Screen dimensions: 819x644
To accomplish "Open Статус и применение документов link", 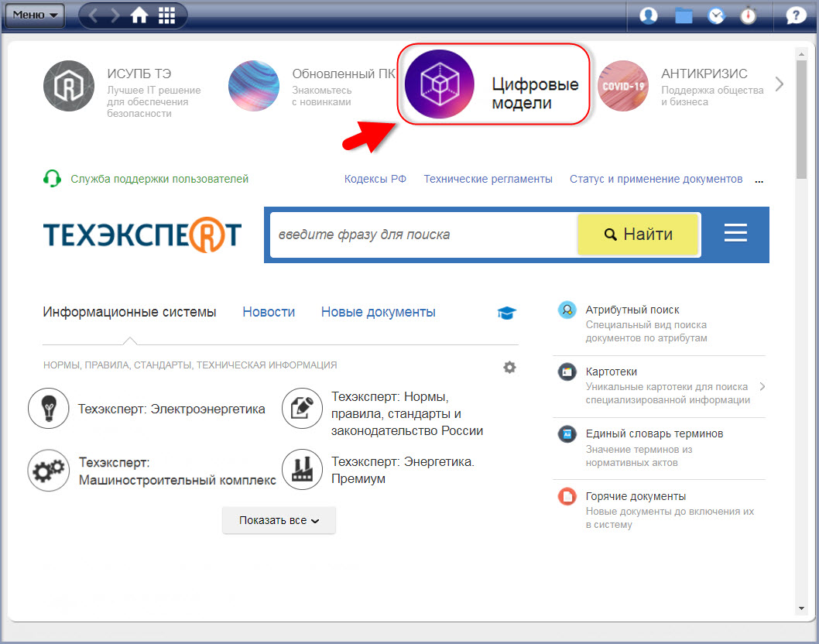I will (656, 179).
